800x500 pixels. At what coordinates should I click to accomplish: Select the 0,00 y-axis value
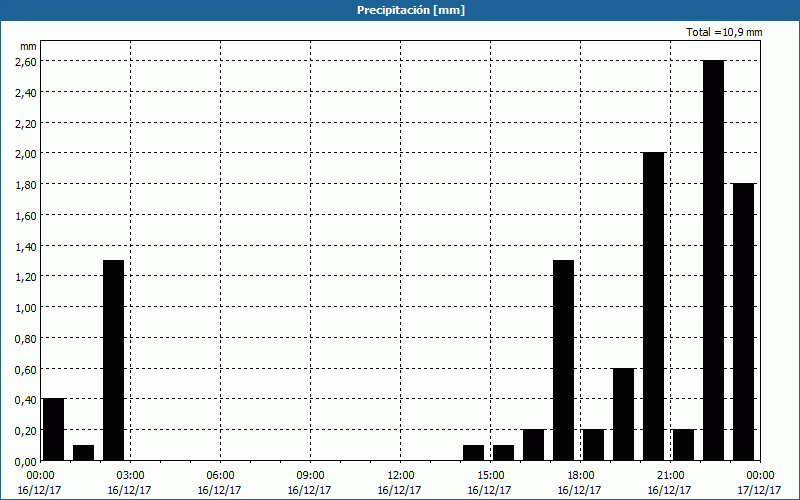pos(26,461)
